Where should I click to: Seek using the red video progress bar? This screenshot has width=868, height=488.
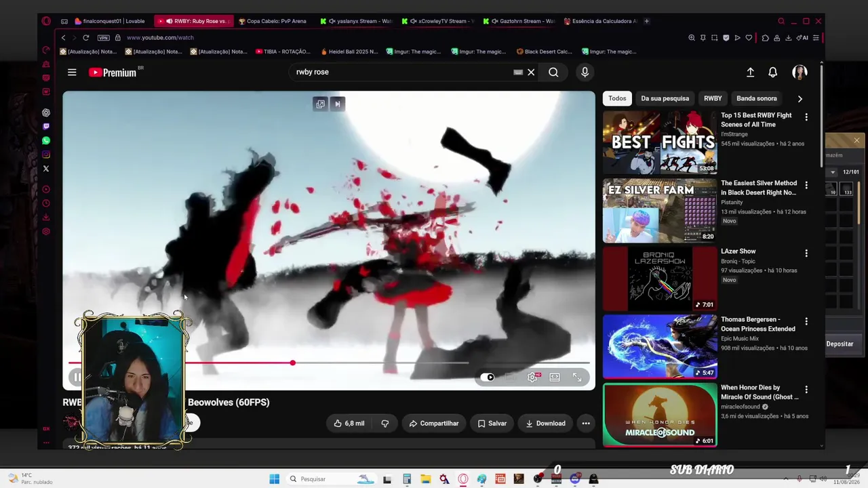(329, 363)
